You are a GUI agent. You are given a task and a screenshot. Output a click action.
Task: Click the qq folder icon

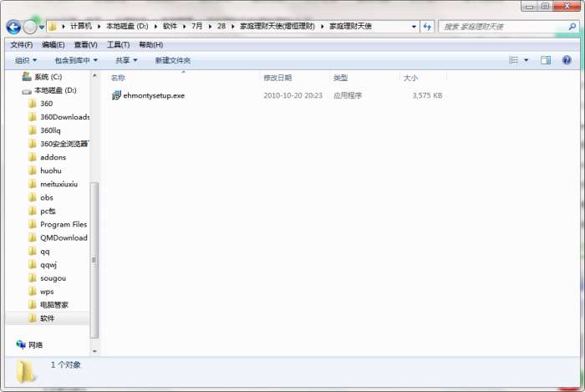coord(33,252)
